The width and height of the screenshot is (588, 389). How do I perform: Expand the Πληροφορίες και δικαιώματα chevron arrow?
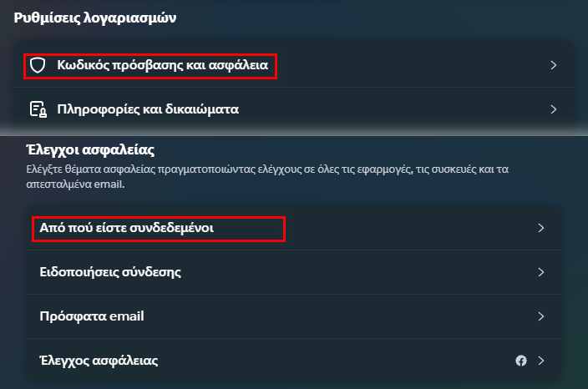[x=554, y=109]
